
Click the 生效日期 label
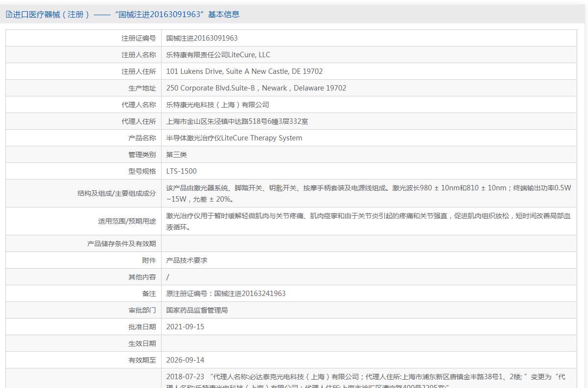[x=142, y=343]
